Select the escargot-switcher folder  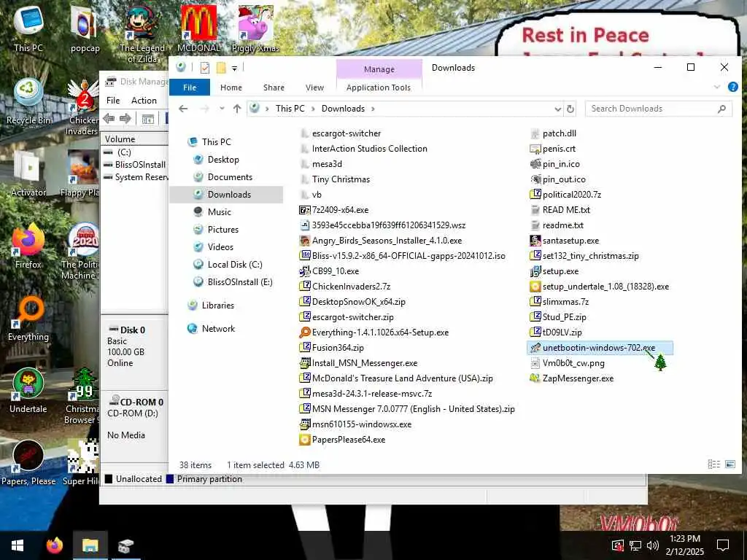[x=340, y=133]
